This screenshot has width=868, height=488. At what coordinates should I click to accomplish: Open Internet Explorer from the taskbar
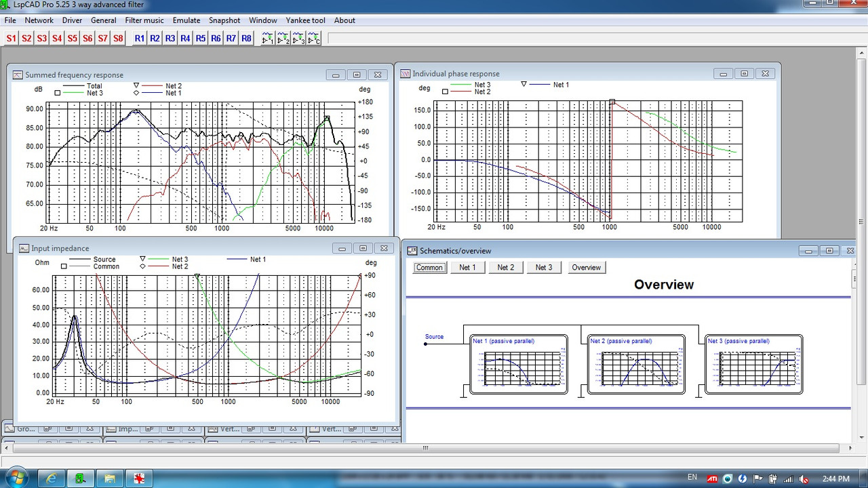coord(51,479)
